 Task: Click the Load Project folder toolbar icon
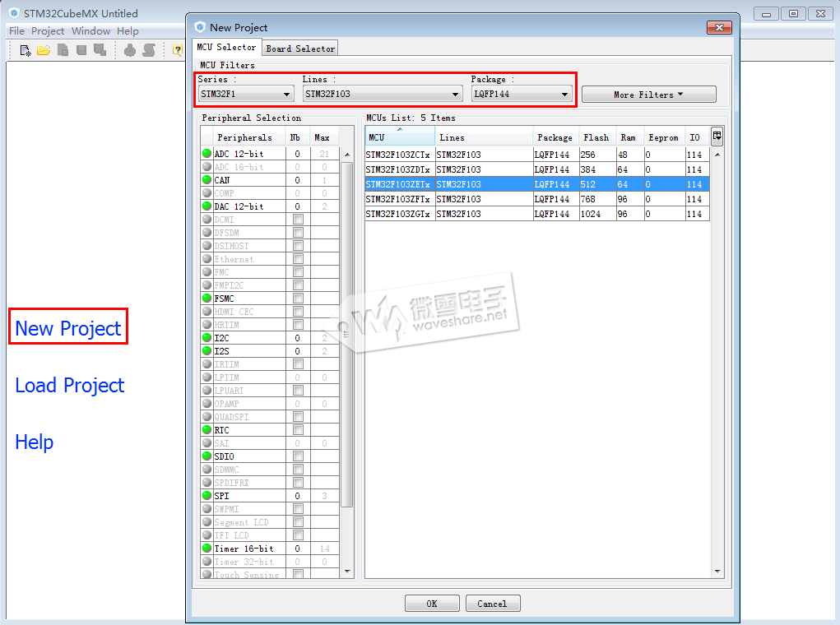pyautogui.click(x=44, y=50)
